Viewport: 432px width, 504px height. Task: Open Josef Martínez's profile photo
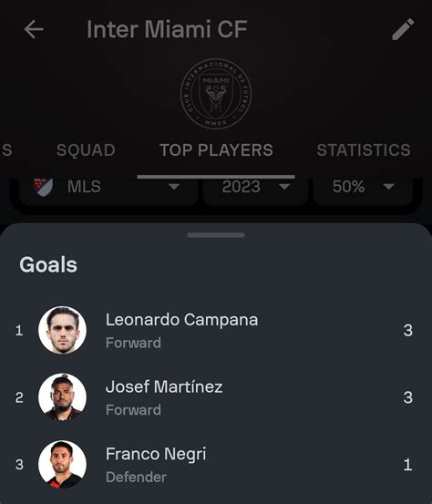pyautogui.click(x=62, y=397)
